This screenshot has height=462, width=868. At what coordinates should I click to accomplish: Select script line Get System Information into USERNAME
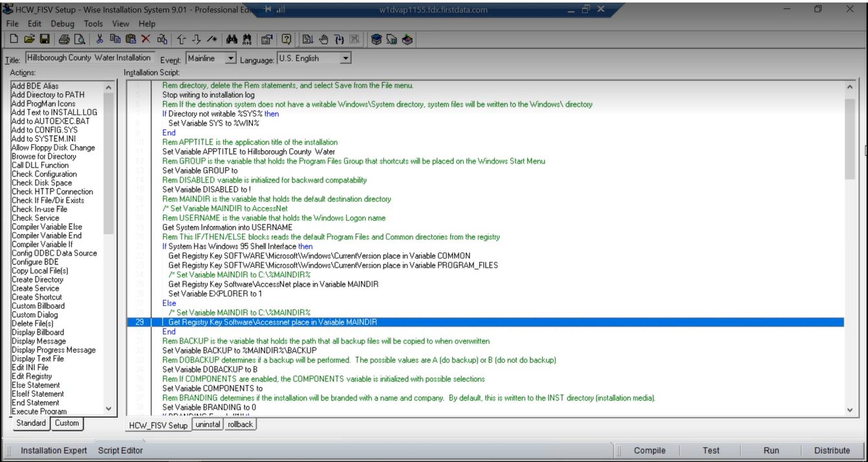[x=227, y=227]
